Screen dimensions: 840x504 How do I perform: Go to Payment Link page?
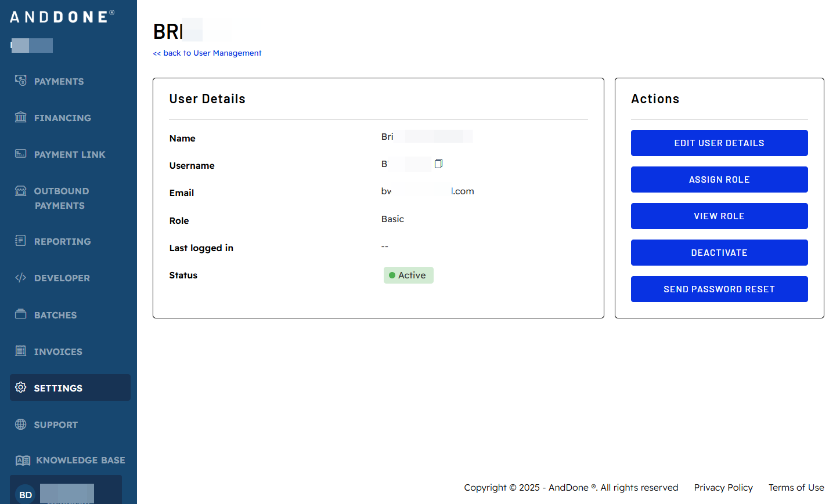(70, 154)
